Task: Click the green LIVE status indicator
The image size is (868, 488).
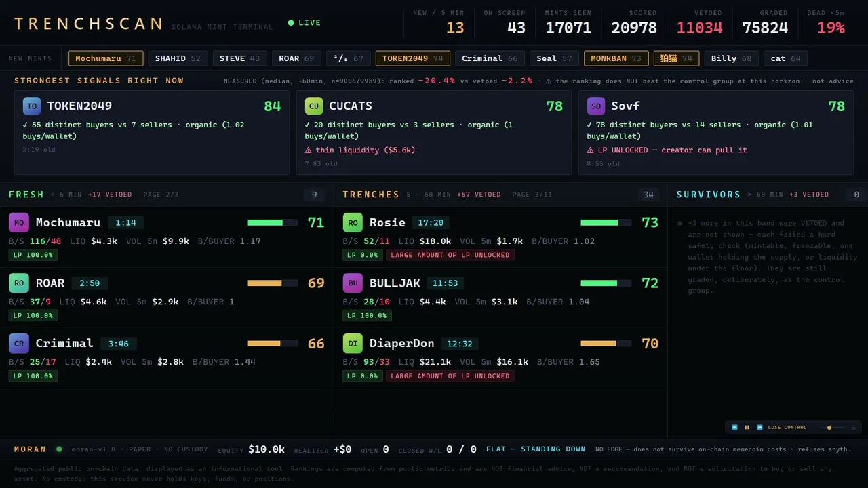Action: click(x=304, y=23)
